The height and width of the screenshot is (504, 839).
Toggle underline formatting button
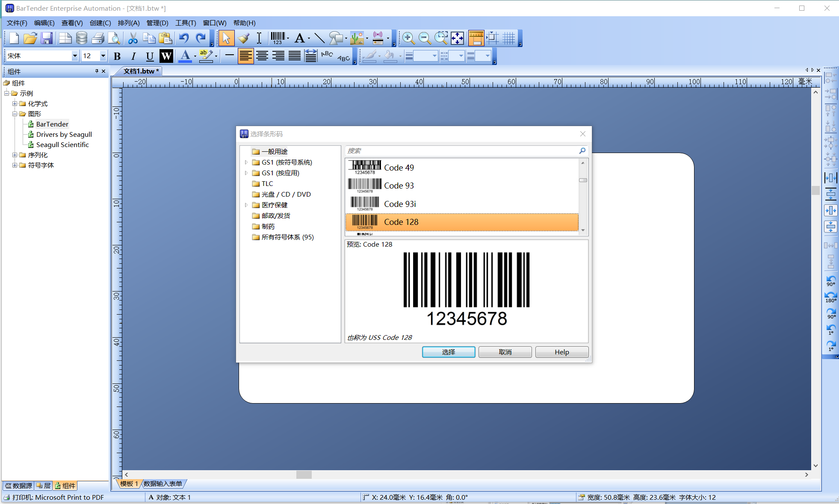pos(150,56)
